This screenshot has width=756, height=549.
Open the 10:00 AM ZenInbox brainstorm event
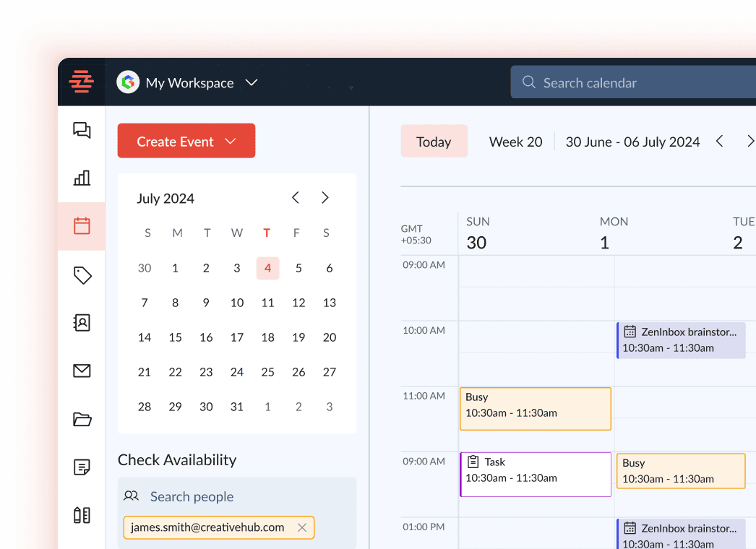[682, 340]
